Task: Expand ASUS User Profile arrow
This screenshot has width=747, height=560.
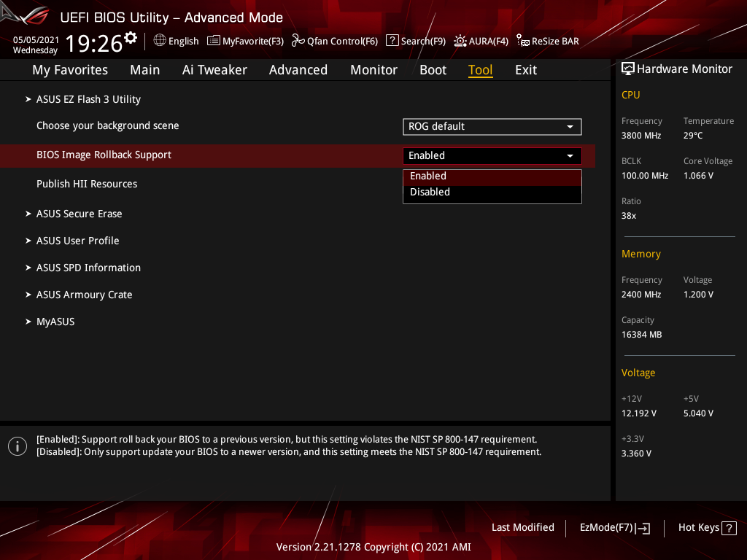Action: pyautogui.click(x=28, y=241)
